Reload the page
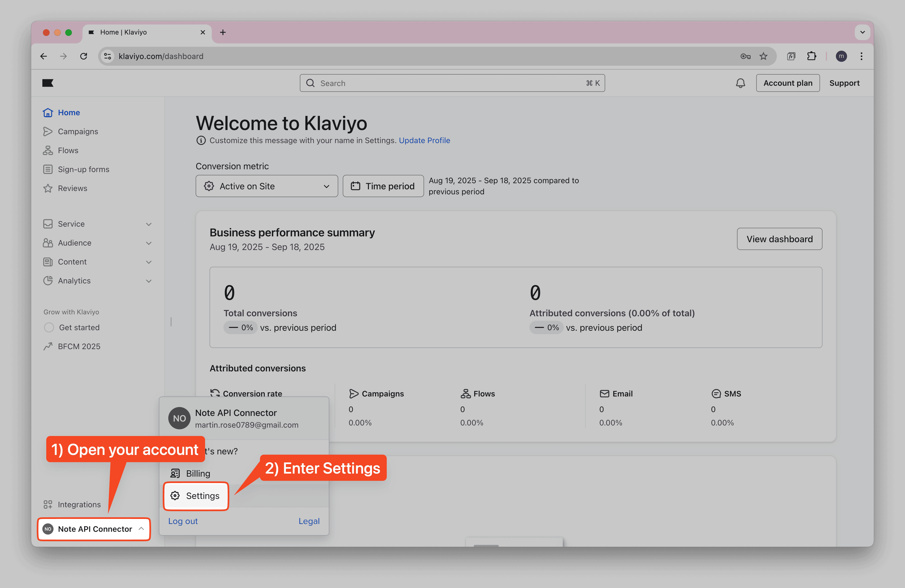 coord(84,56)
